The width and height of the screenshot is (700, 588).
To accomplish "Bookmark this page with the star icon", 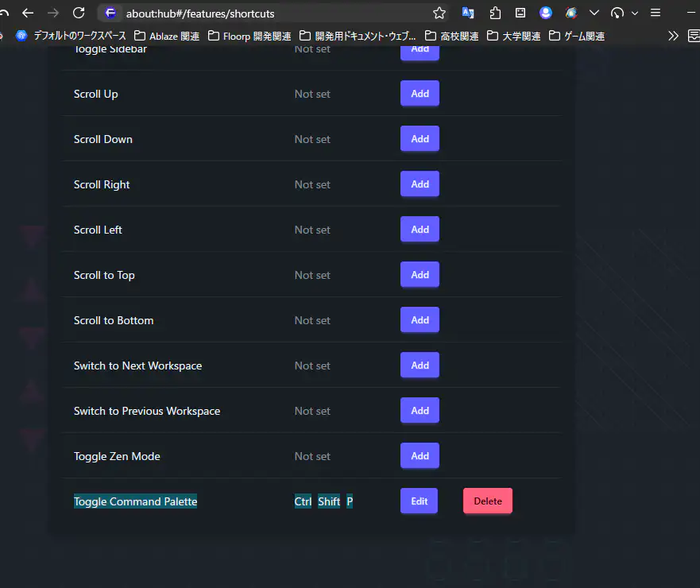I will pos(439,14).
